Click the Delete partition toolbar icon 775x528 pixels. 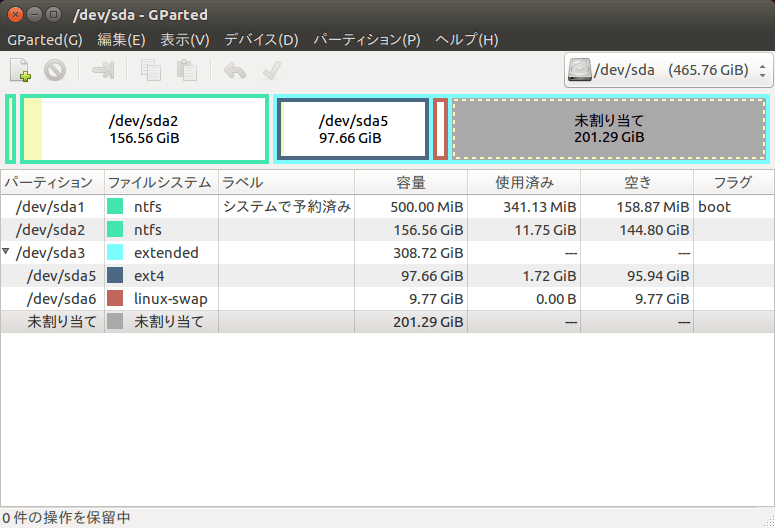pyautogui.click(x=55, y=70)
